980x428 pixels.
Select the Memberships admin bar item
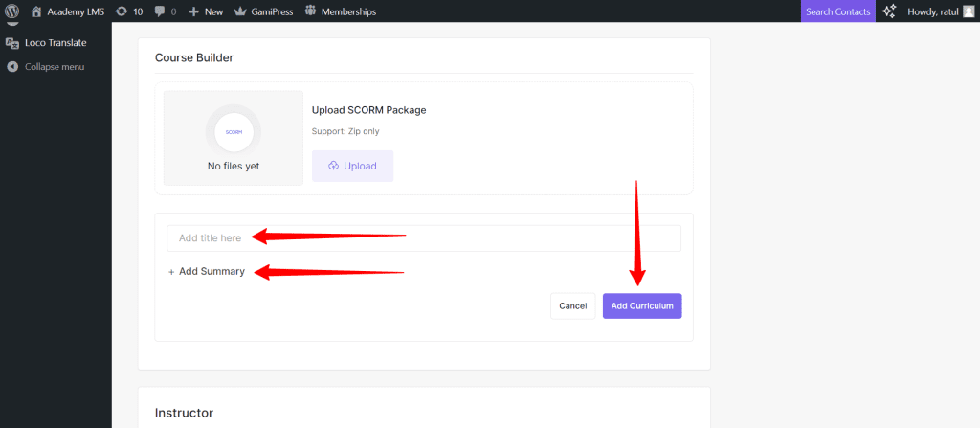tap(348, 11)
